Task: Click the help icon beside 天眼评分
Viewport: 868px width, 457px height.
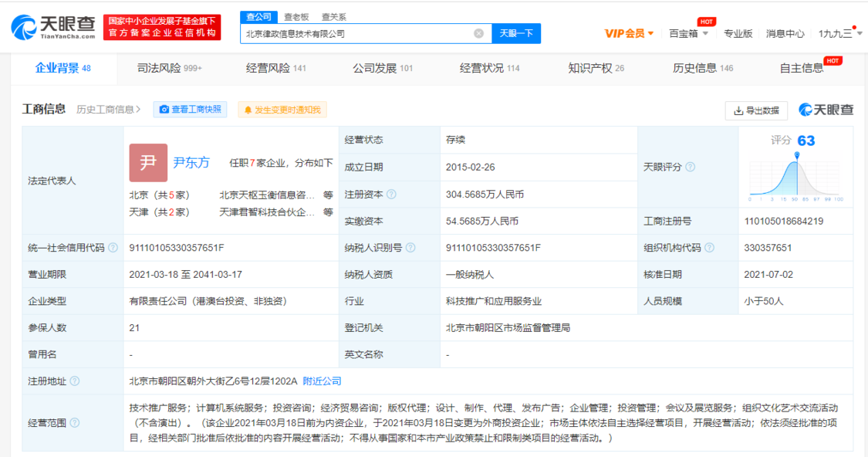Action: click(691, 167)
